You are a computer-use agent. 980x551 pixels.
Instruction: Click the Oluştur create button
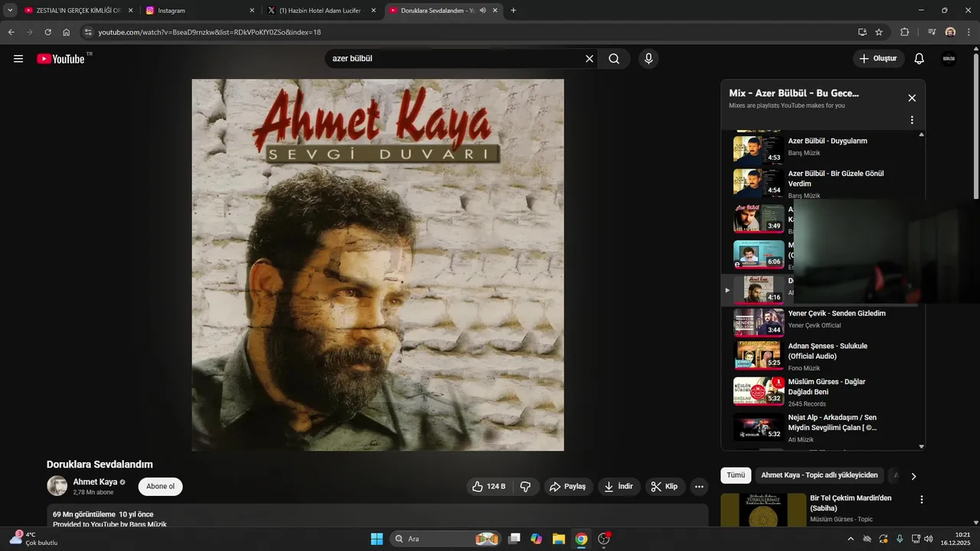pyautogui.click(x=879, y=59)
